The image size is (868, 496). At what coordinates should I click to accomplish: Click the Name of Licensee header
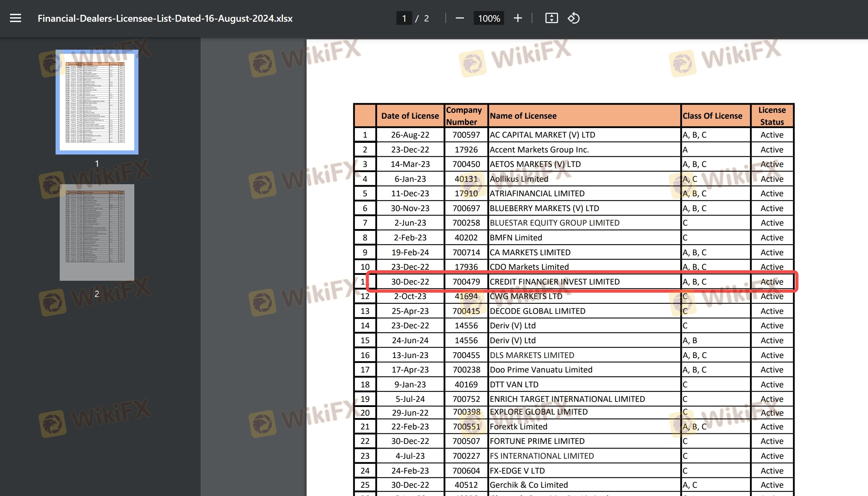(x=523, y=116)
